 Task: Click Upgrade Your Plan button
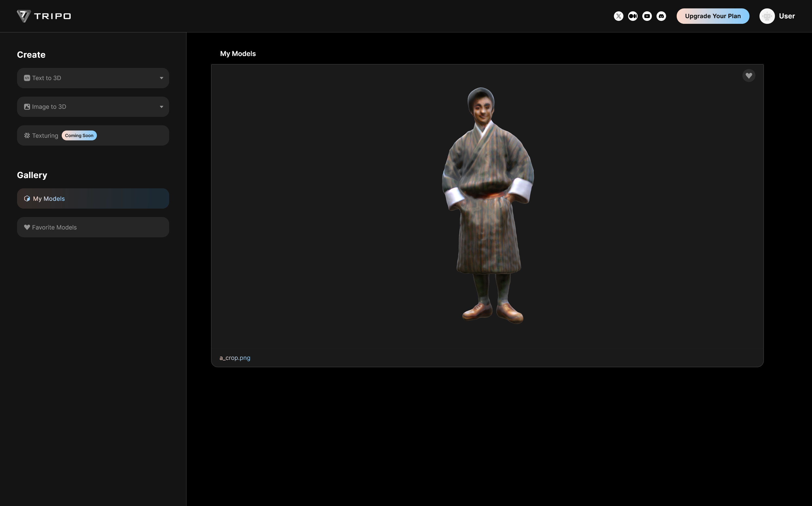(x=713, y=16)
